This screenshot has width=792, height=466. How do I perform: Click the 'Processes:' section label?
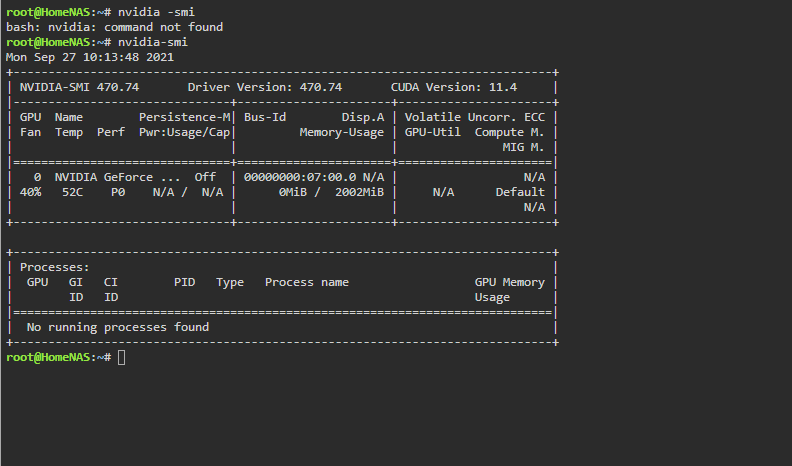[55, 267]
